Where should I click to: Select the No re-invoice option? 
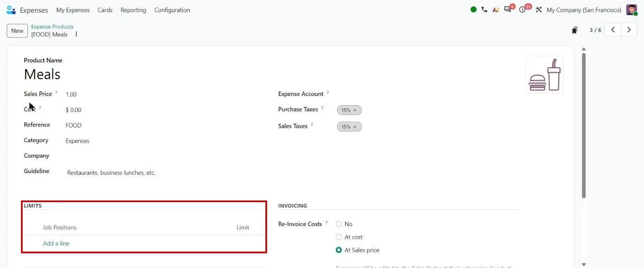click(339, 224)
